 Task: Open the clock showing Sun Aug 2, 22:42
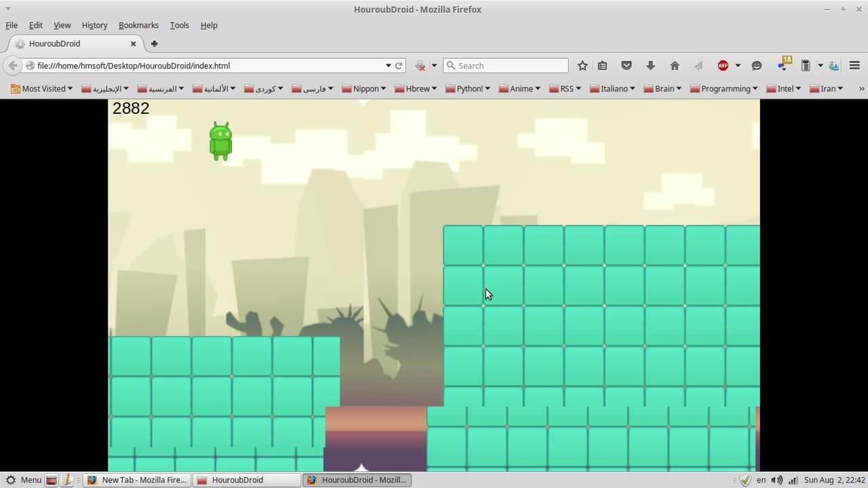pyautogui.click(x=835, y=480)
